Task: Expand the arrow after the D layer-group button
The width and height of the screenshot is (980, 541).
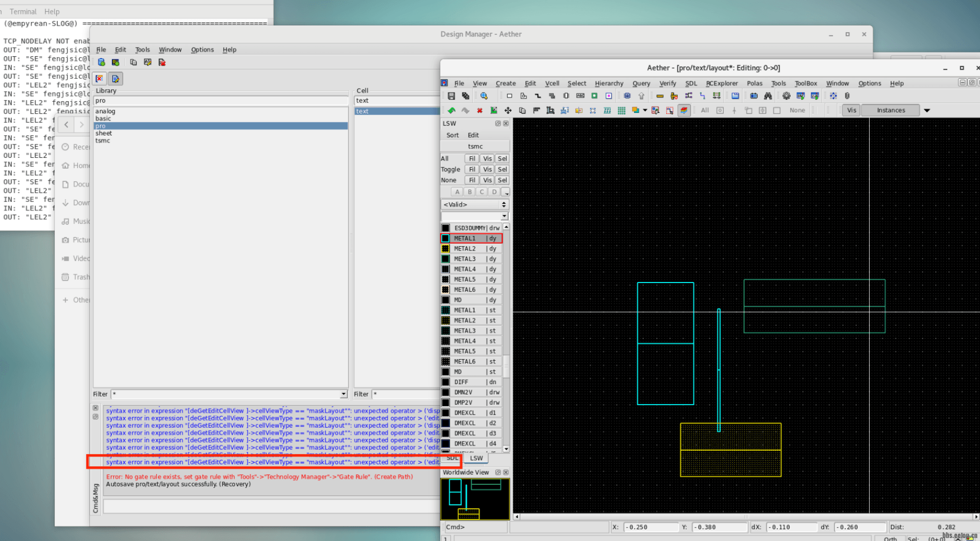Action: pos(505,192)
